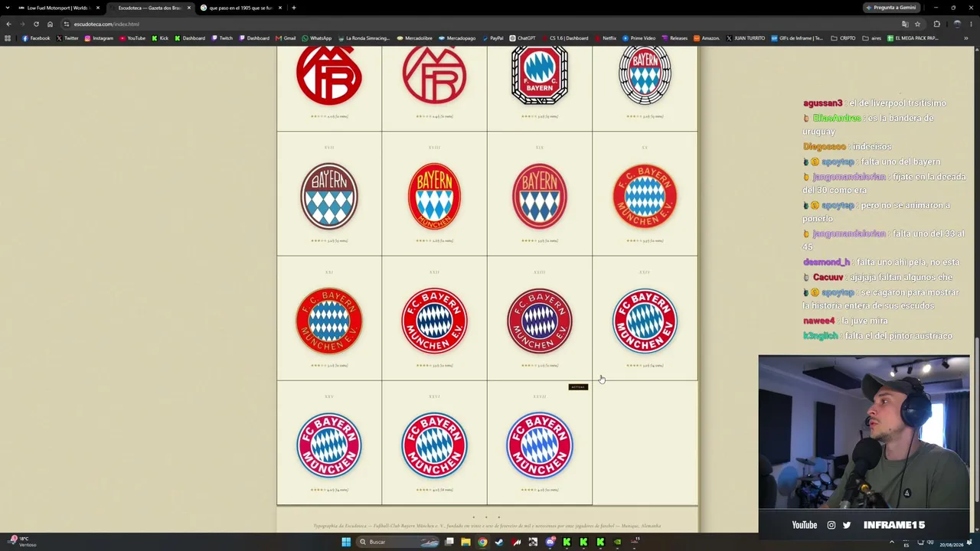Select the Escudoteca browser tab

pyautogui.click(x=150, y=8)
